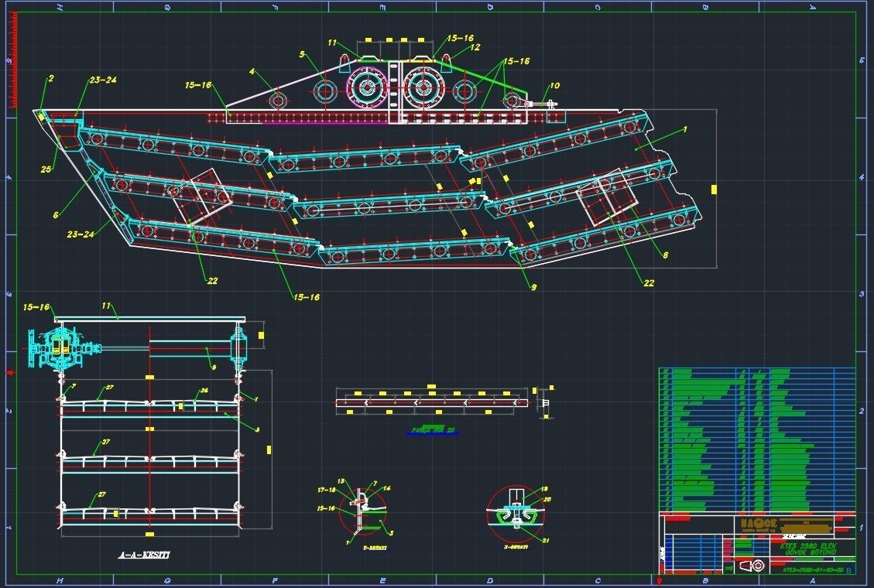Select part label 13 in the Y detail
The height and width of the screenshot is (588, 874).
pos(341,481)
